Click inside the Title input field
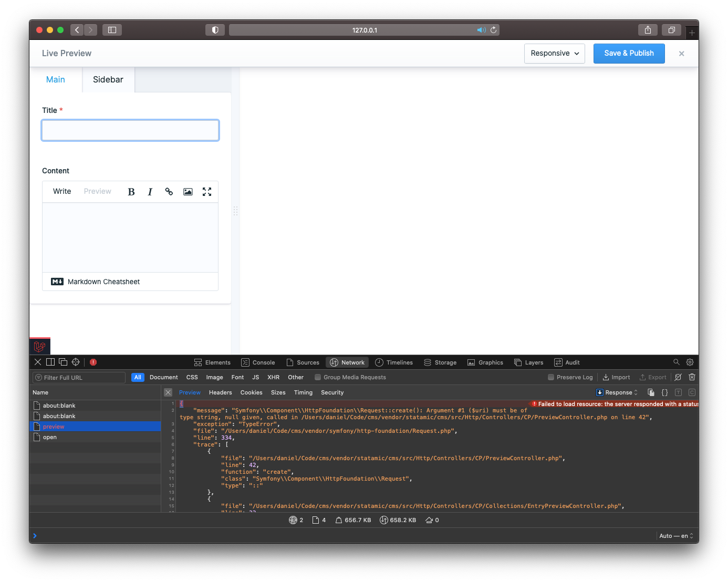Screen dimensions: 728x582 pos(130,130)
